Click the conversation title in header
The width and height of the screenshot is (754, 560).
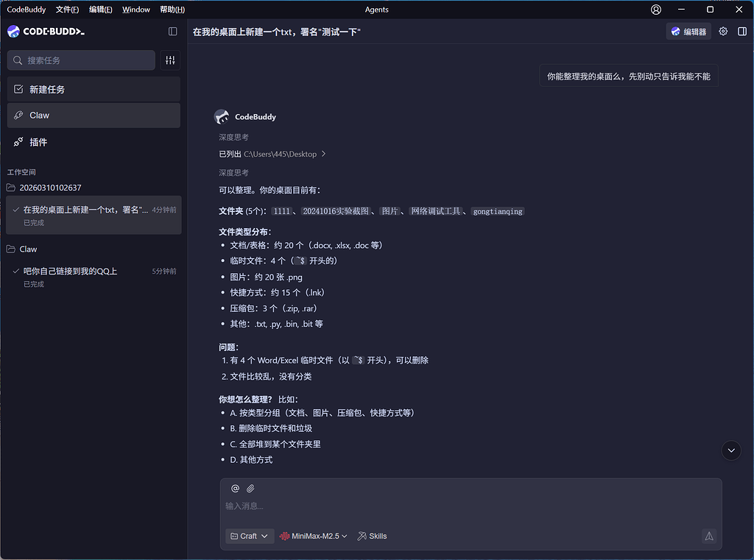click(x=277, y=32)
